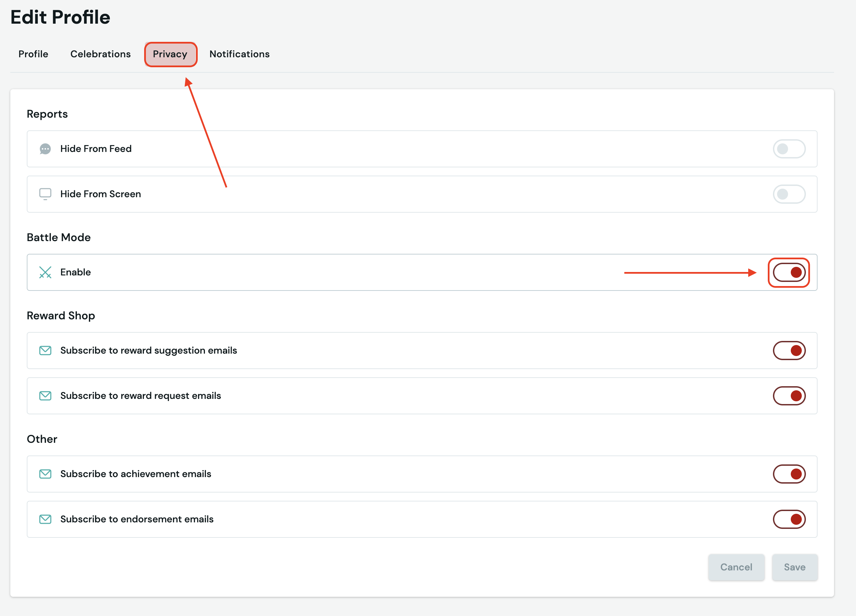Image resolution: width=856 pixels, height=616 pixels.
Task: Click the Other section heading
Action: click(42, 439)
